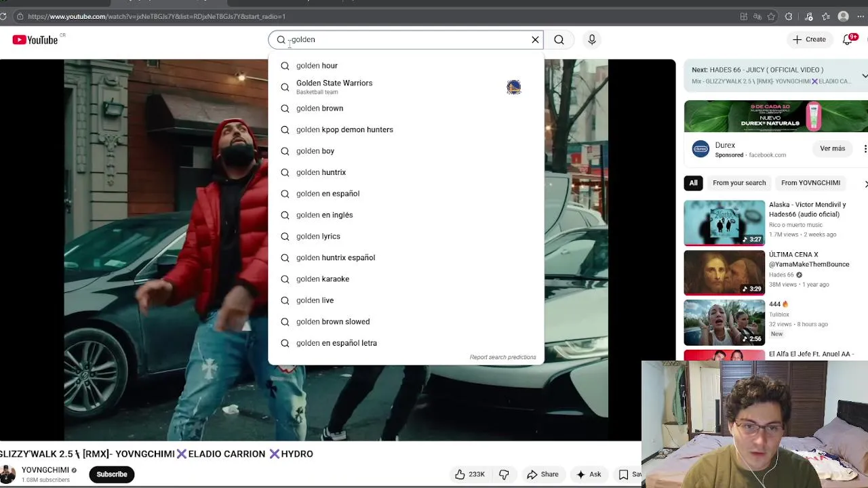Open browser extensions puzzle icon
This screenshot has height=488, width=868.
pos(789,16)
